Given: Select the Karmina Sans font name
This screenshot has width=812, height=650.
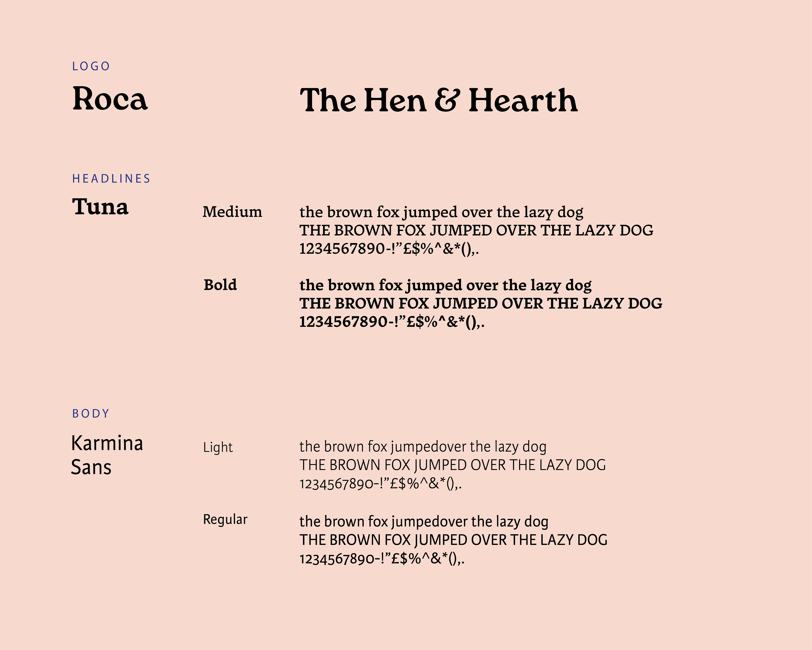Looking at the screenshot, I should click(x=107, y=455).
